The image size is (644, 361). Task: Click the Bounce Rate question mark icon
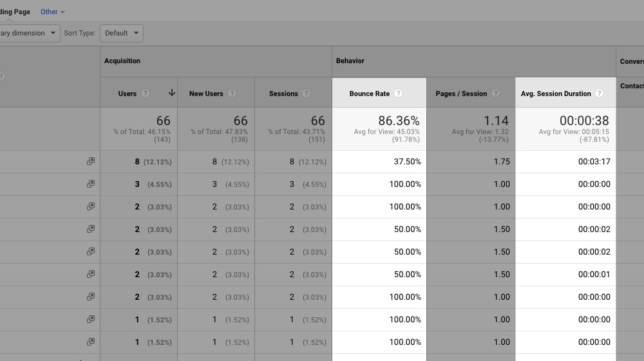[x=399, y=93]
